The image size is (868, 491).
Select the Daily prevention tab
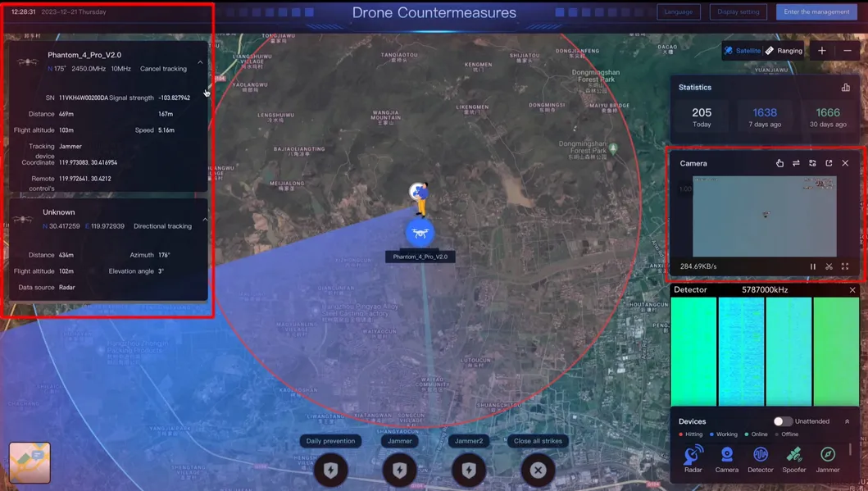[330, 440]
